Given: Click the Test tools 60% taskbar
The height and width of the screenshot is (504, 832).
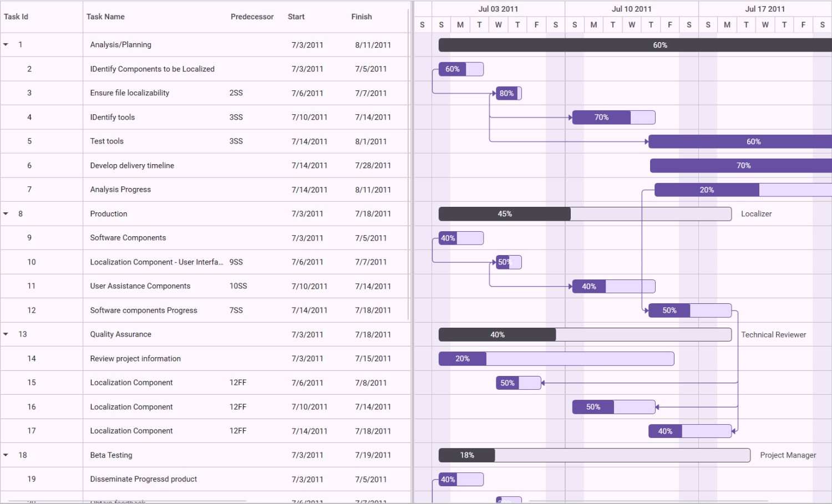Looking at the screenshot, I should point(740,141).
